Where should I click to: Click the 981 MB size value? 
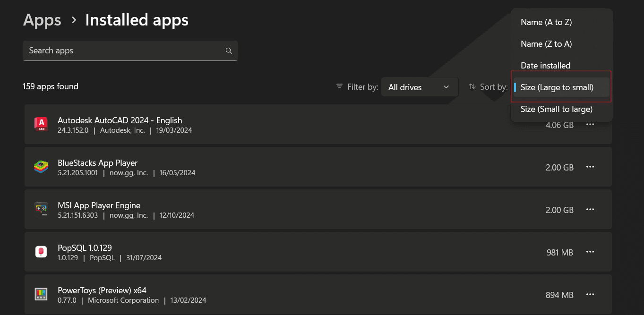560,253
